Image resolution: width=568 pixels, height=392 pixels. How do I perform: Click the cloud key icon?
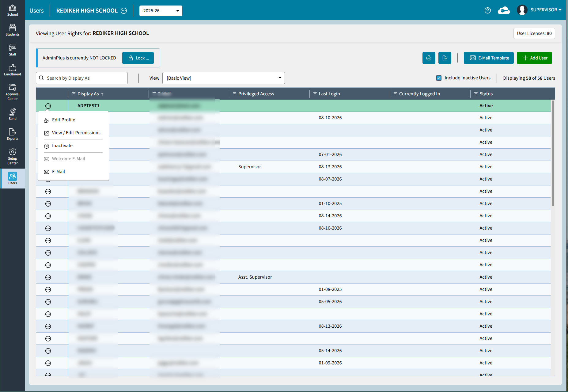click(504, 10)
